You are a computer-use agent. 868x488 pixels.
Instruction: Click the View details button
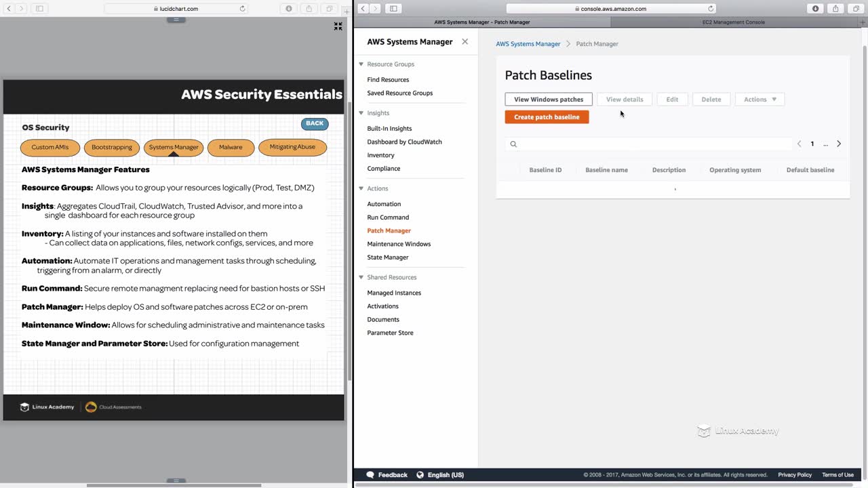click(x=625, y=99)
